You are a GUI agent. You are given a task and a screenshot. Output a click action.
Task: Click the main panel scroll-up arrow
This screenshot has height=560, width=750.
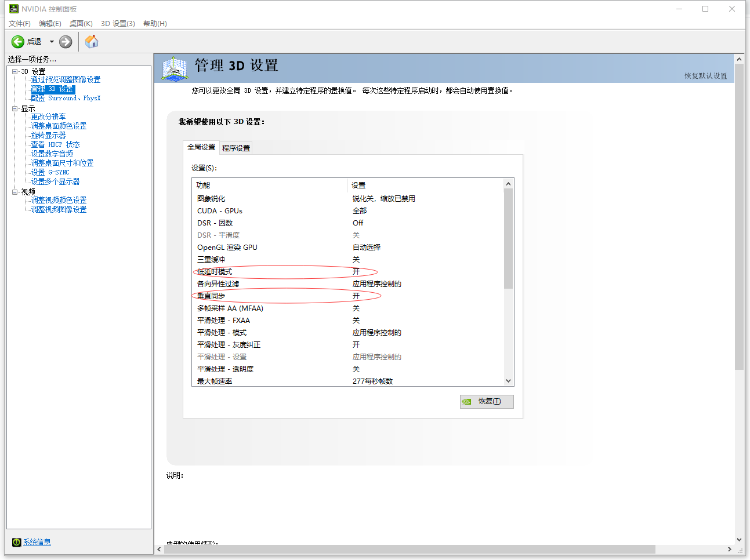pos(740,59)
